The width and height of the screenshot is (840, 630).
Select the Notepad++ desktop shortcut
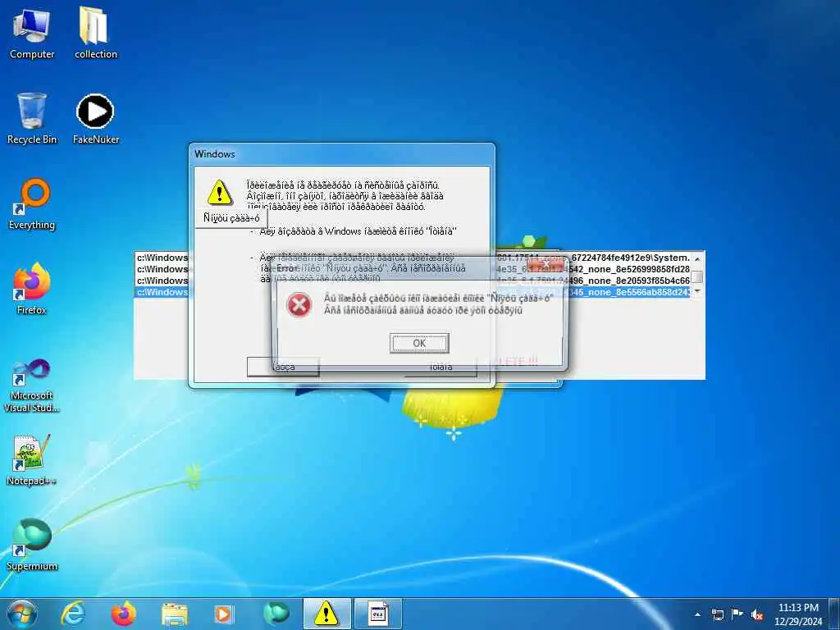[32, 460]
